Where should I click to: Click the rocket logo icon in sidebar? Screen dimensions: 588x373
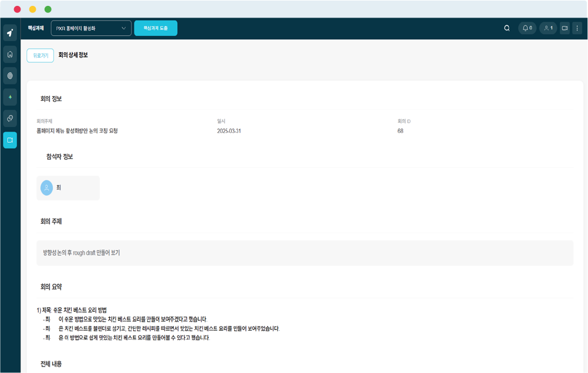(x=10, y=33)
